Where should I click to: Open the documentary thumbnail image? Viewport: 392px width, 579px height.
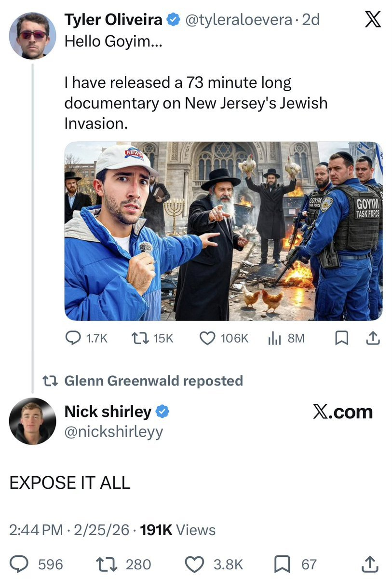tap(223, 231)
